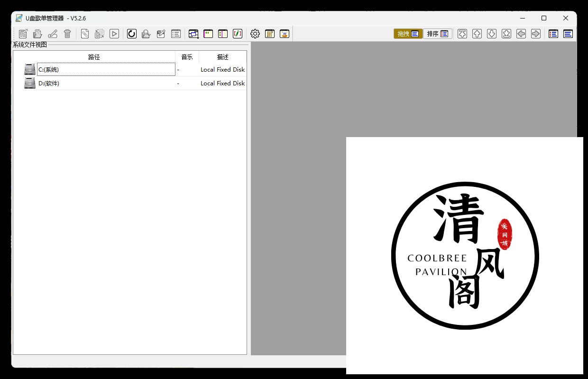Screen dimensions: 588x379
Task: Click the C: drive disk icon
Action: (x=30, y=69)
